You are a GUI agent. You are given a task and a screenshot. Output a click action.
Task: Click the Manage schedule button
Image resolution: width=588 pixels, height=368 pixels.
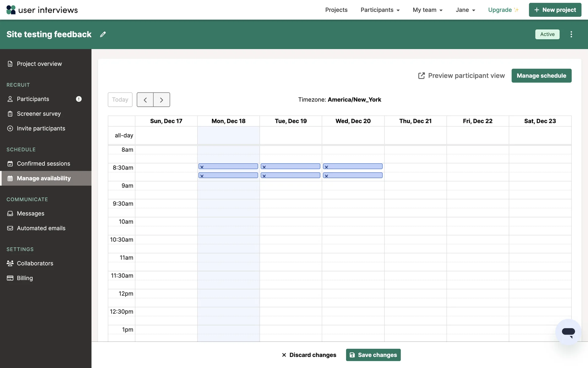[x=541, y=76]
